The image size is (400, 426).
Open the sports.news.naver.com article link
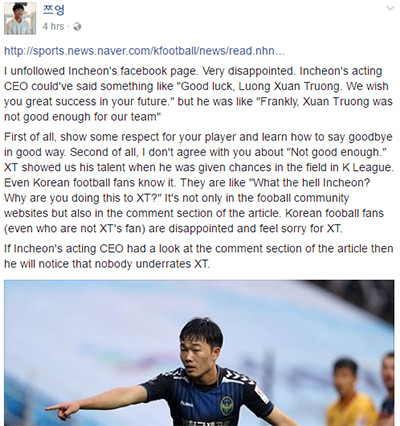point(144,51)
